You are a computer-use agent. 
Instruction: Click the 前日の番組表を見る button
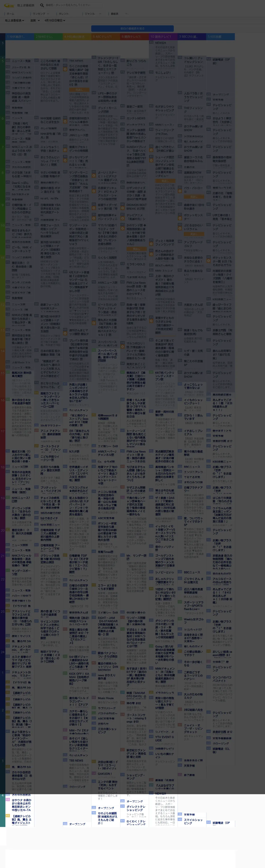(132, 29)
